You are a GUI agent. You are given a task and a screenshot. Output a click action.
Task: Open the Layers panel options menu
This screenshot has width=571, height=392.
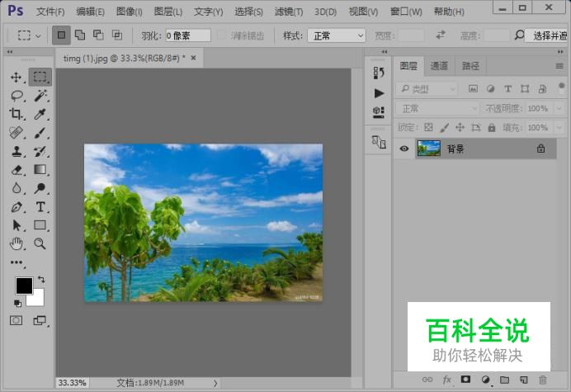(x=559, y=66)
